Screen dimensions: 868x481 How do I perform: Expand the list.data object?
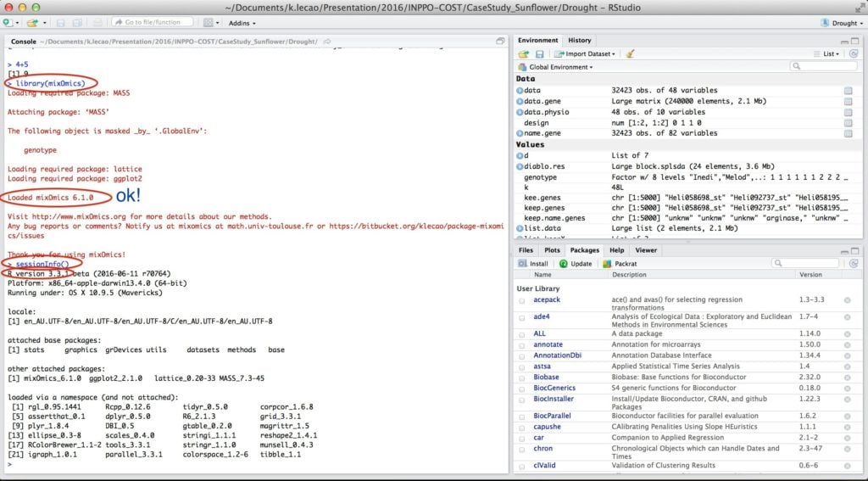(x=520, y=228)
